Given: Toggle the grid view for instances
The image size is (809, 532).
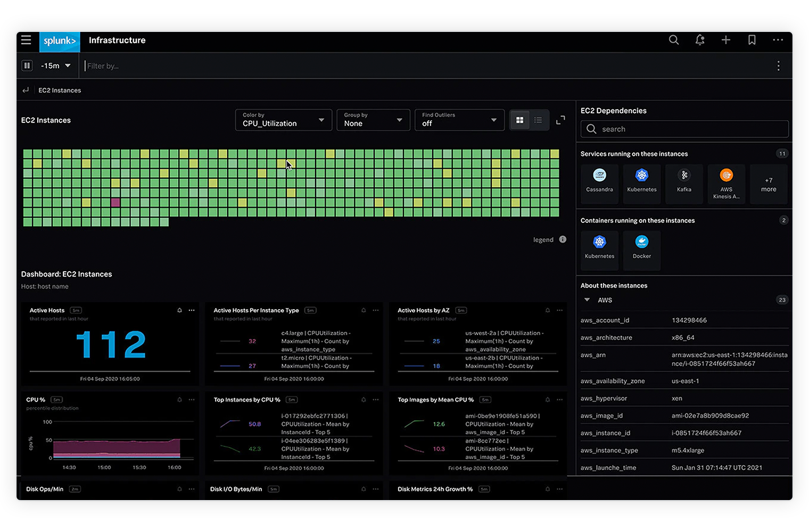Looking at the screenshot, I should (x=520, y=120).
